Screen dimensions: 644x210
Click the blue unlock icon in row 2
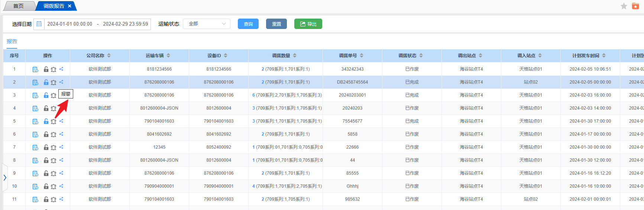[x=46, y=82]
